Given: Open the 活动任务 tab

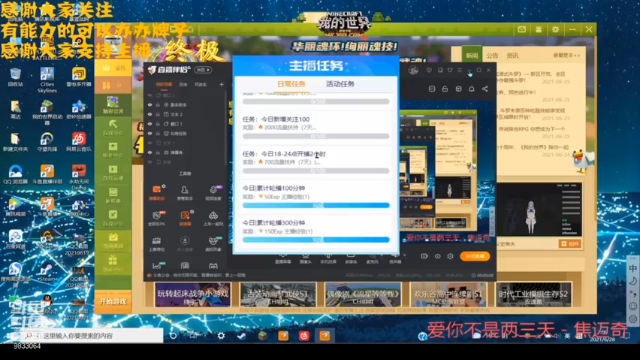Looking at the screenshot, I should pyautogui.click(x=340, y=84).
